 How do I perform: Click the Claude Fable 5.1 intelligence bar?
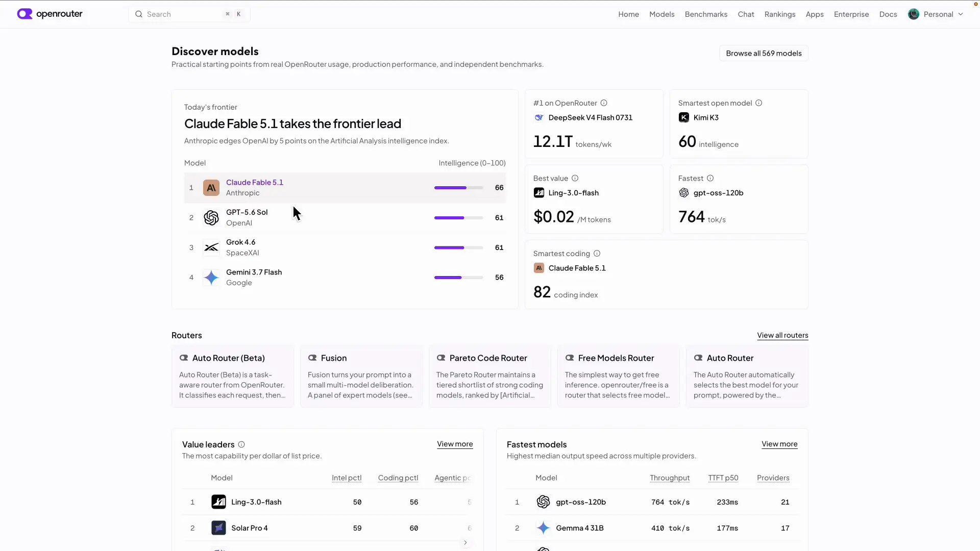[x=458, y=188]
